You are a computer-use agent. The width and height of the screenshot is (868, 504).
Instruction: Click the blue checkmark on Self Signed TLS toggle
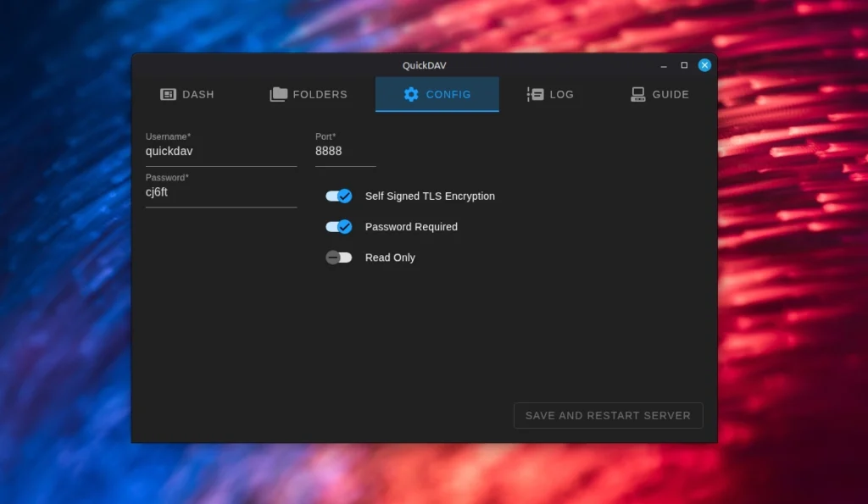click(x=343, y=196)
